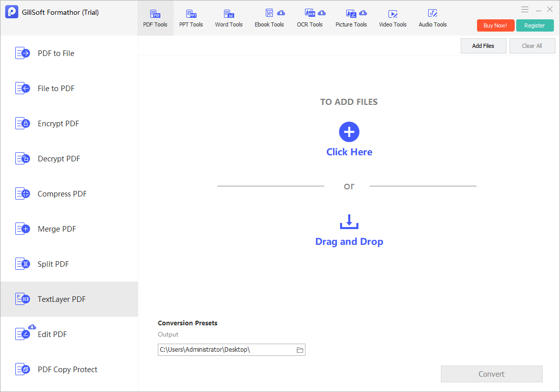The height and width of the screenshot is (392, 560).
Task: Open the hamburger menu icon
Action: [525, 10]
